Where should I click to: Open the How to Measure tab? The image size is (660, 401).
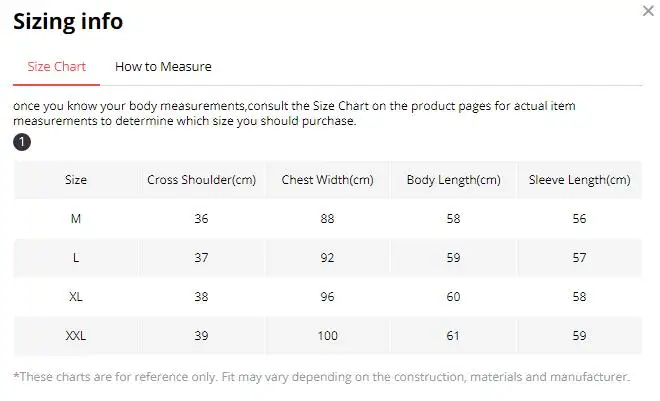163,67
